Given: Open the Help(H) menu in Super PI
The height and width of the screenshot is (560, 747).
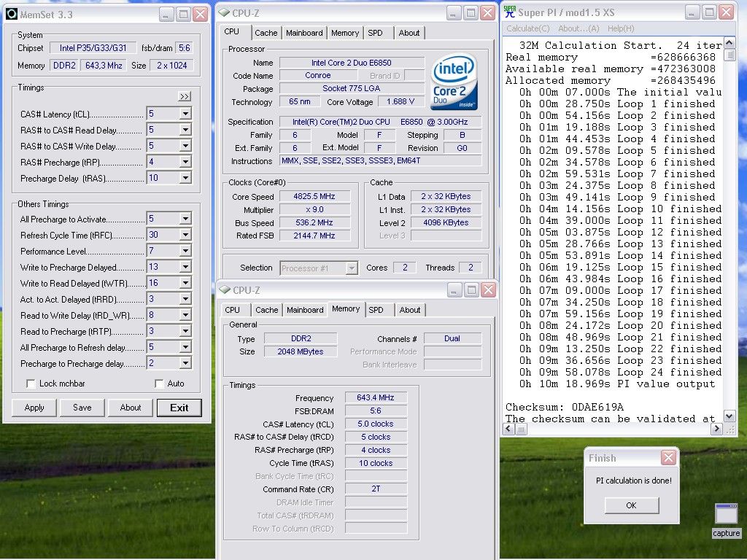Looking at the screenshot, I should [621, 28].
